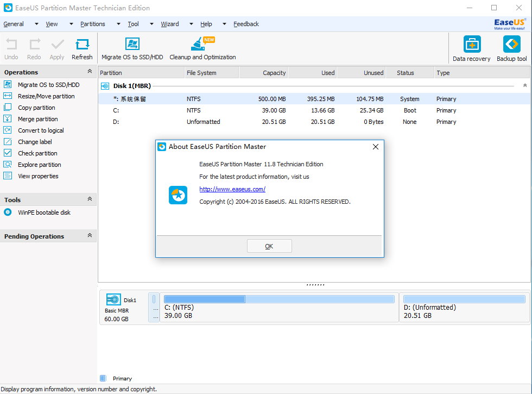The image size is (532, 394).
Task: Open the http://www.easeus.com/ link
Action: [232, 189]
